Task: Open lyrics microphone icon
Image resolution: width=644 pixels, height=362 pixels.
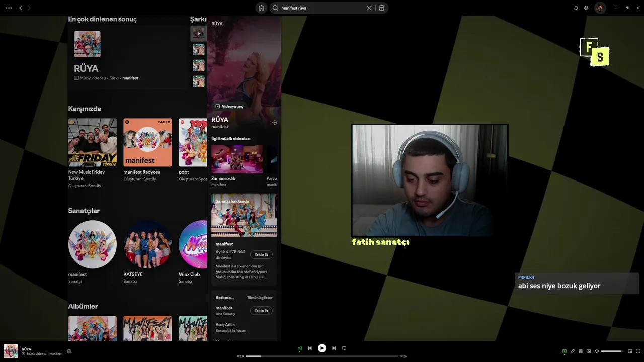Action: point(573,351)
